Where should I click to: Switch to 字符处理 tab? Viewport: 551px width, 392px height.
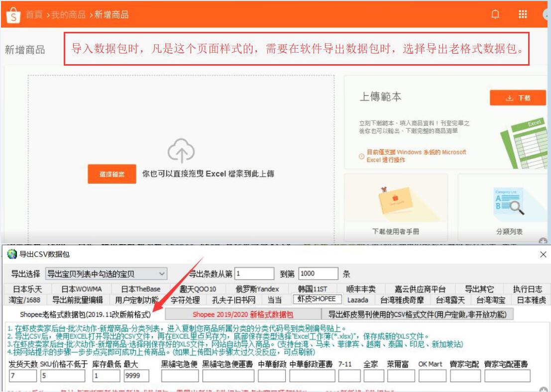pos(185,300)
